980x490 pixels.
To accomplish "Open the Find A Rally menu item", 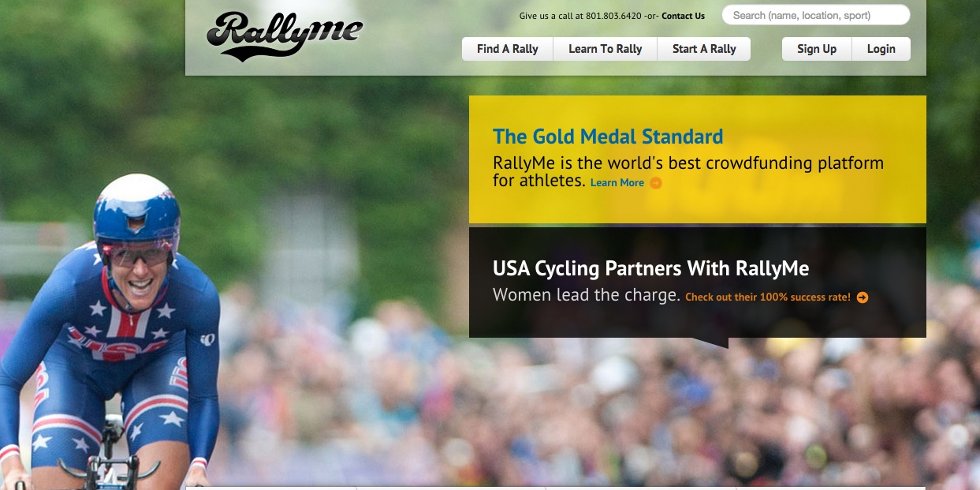I will pos(508,49).
